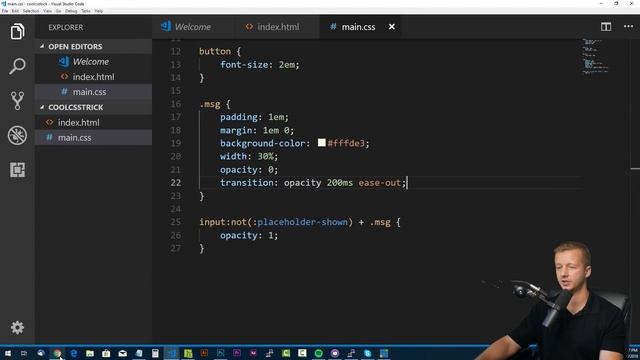The image size is (640, 360).
Task: Click the VS Code icon on Welcome tab
Action: 166,26
